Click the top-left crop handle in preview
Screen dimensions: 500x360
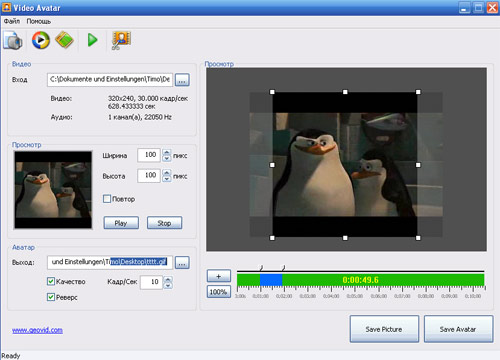pos(272,92)
